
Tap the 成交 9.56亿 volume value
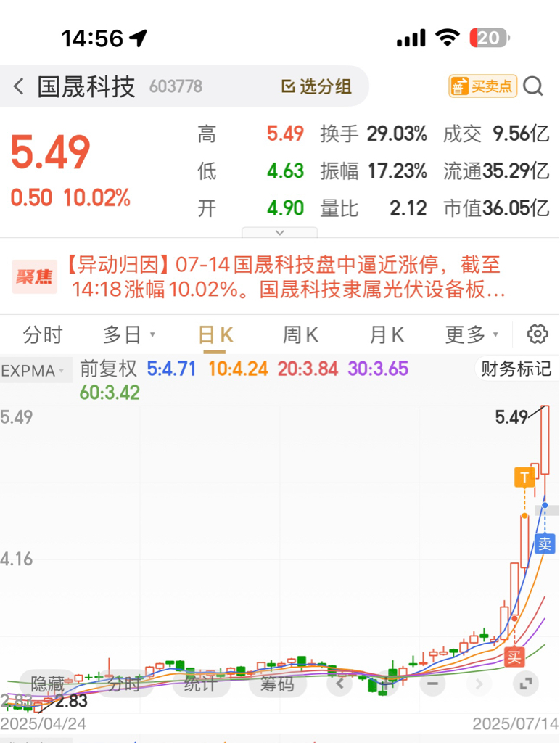click(x=496, y=134)
